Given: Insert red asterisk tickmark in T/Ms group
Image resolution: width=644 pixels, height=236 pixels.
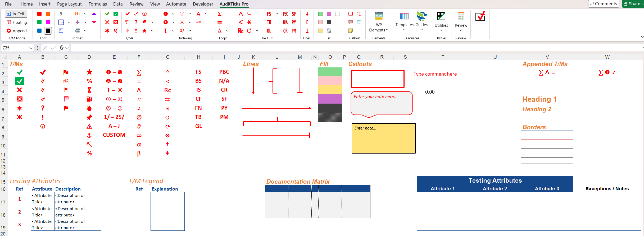Looking at the screenshot, I should click(107, 31).
